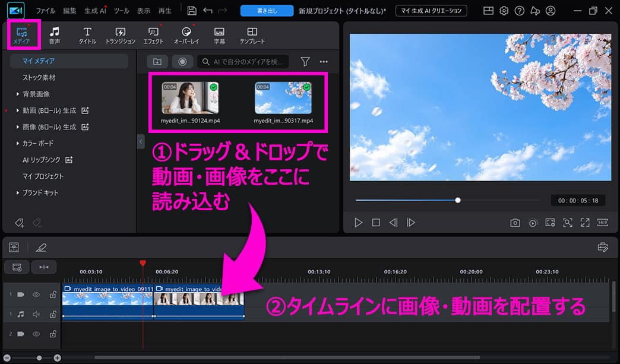
Task: Open the 編集 menu
Action: (69, 11)
